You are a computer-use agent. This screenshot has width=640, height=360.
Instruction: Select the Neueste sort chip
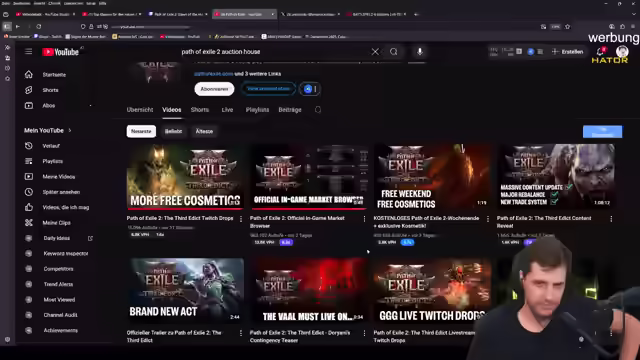(141, 131)
